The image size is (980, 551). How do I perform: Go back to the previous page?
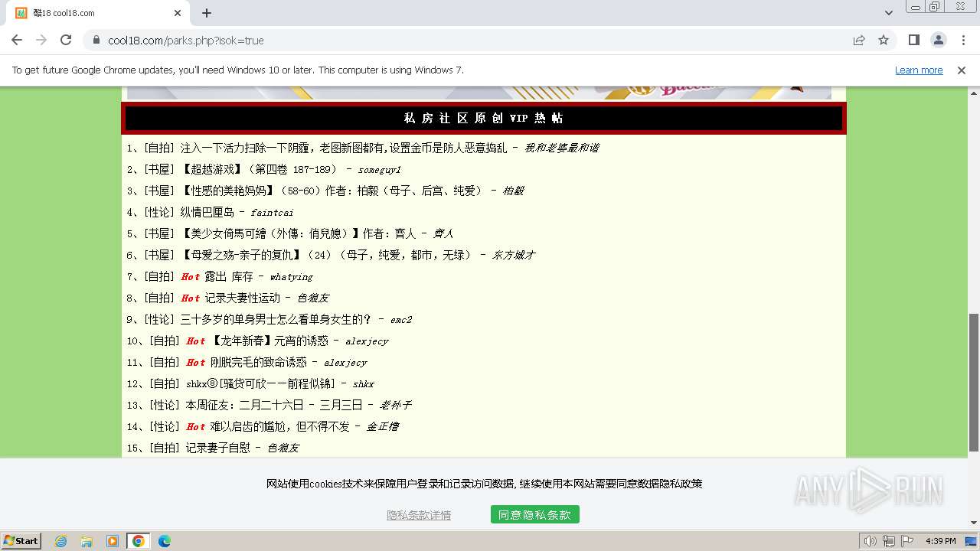(x=17, y=40)
